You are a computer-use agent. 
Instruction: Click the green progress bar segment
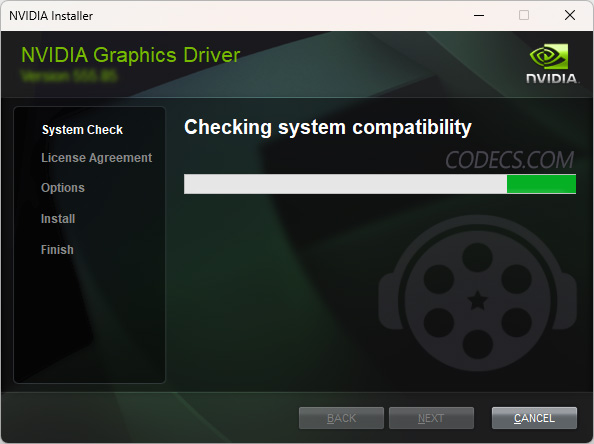pos(541,184)
